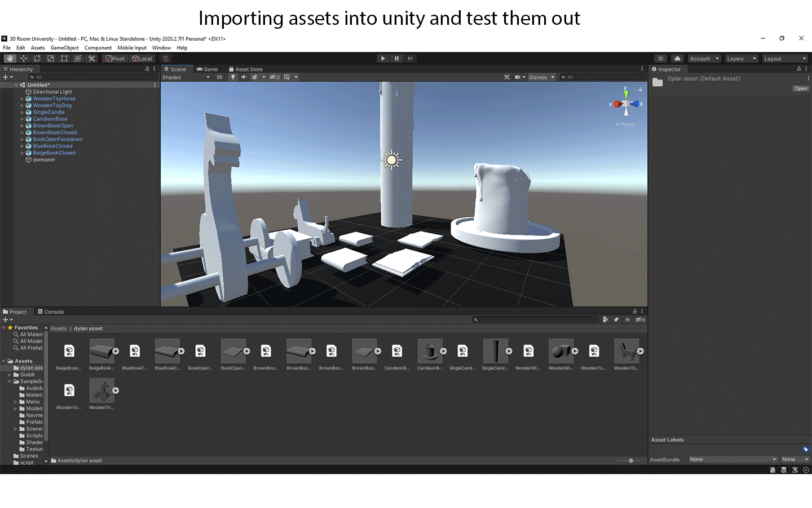Select the Scale tool
The width and height of the screenshot is (812, 508).
(x=51, y=59)
